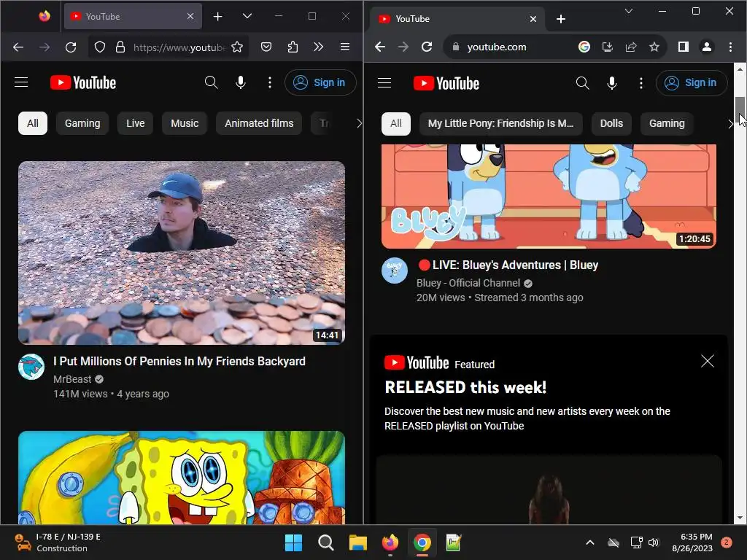Image resolution: width=747 pixels, height=560 pixels.
Task: Open the MrBeast pennies video thumbnail
Action: (182, 253)
